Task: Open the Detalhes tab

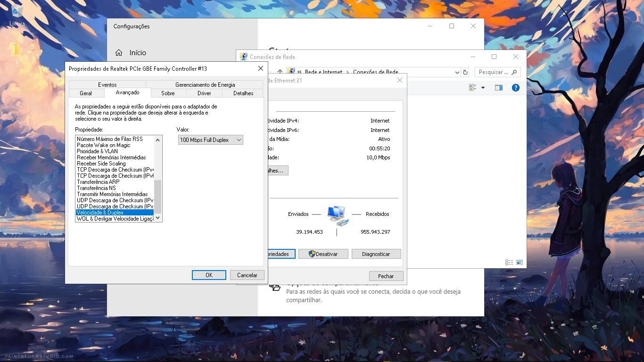Action: coord(243,93)
